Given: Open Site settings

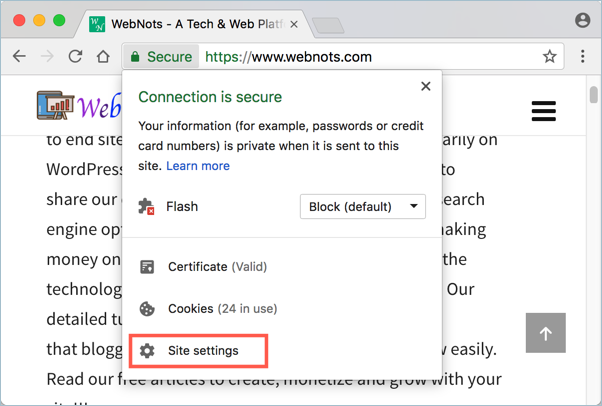Looking at the screenshot, I should 202,351.
